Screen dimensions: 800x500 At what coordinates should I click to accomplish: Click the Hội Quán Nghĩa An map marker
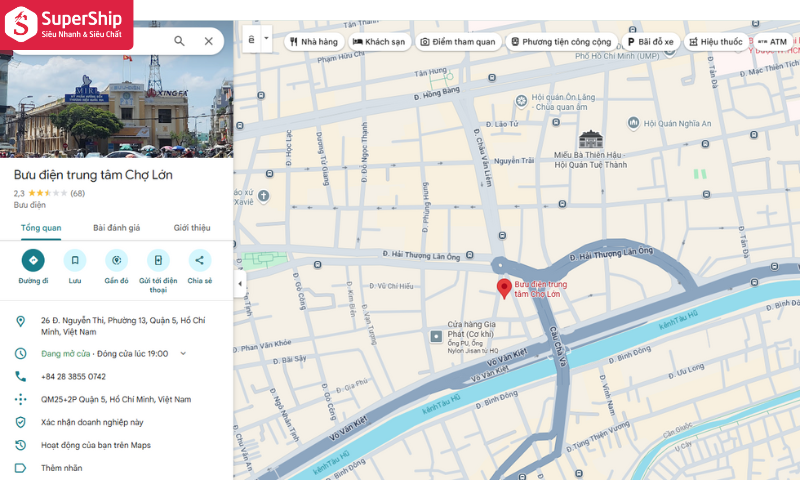coord(633,123)
